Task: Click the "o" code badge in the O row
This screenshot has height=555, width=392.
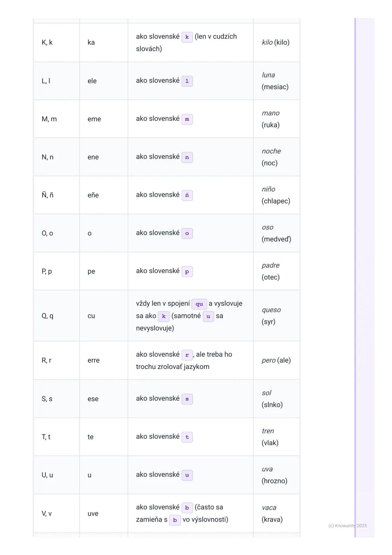Action: click(x=187, y=234)
